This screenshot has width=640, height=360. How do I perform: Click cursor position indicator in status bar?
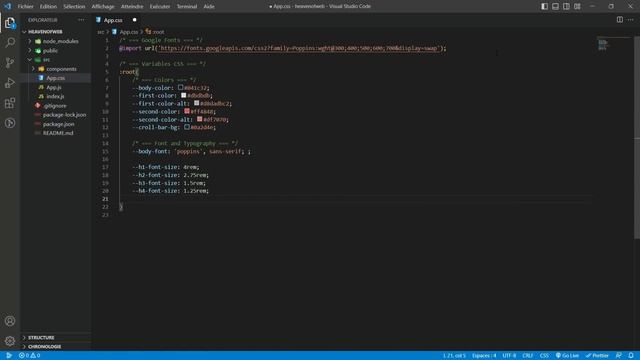[454, 356]
